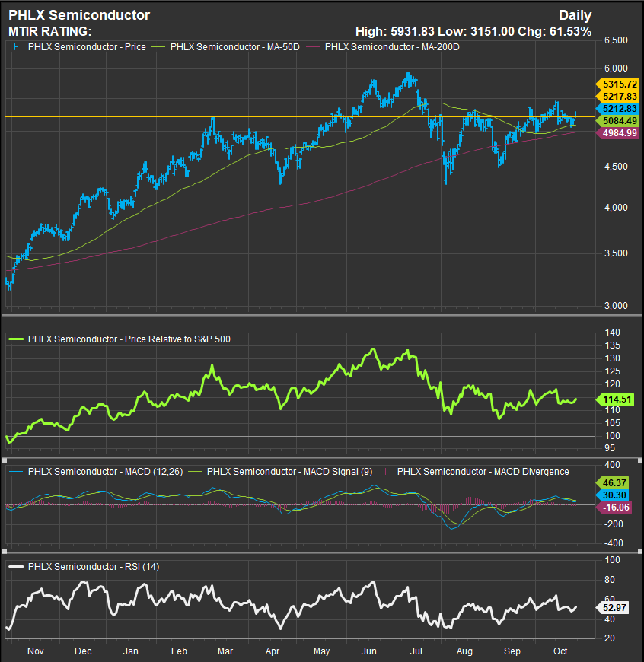Image resolution: width=644 pixels, height=662 pixels.
Task: Click the High 5931.83 value in header
Action: pos(395,31)
